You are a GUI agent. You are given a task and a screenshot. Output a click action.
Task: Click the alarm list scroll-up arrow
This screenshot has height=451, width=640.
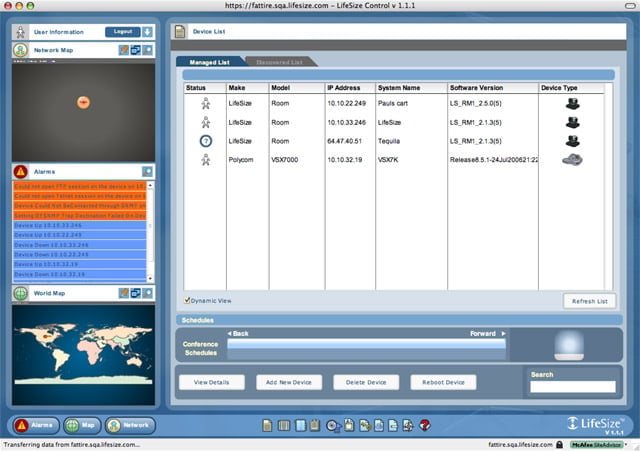coord(150,185)
